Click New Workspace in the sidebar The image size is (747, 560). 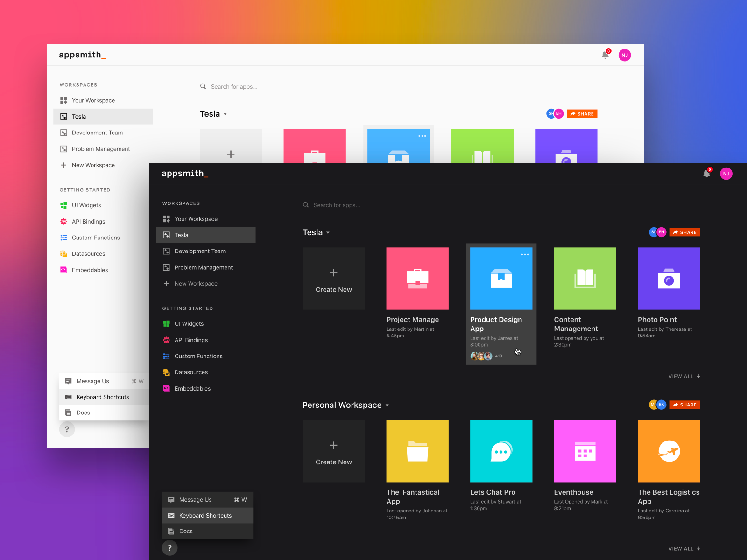(x=196, y=283)
